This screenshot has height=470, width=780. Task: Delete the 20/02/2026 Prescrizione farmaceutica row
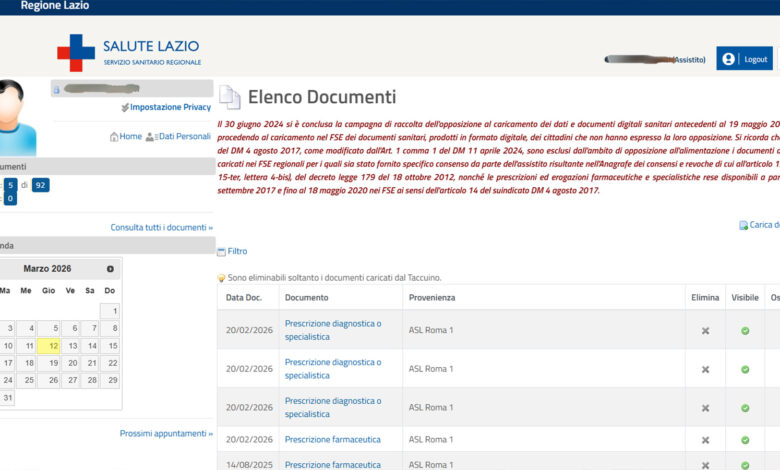[x=705, y=440]
